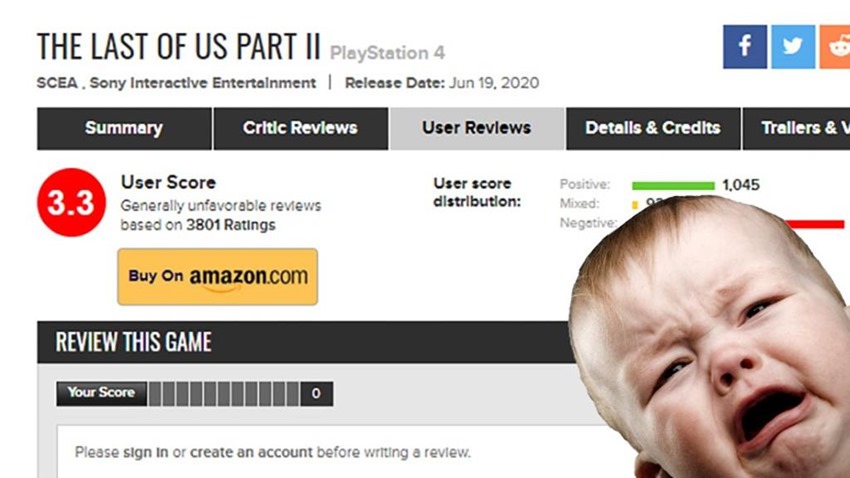The height and width of the screenshot is (478, 850).
Task: Click the Positive count 1,045
Action: 740,185
